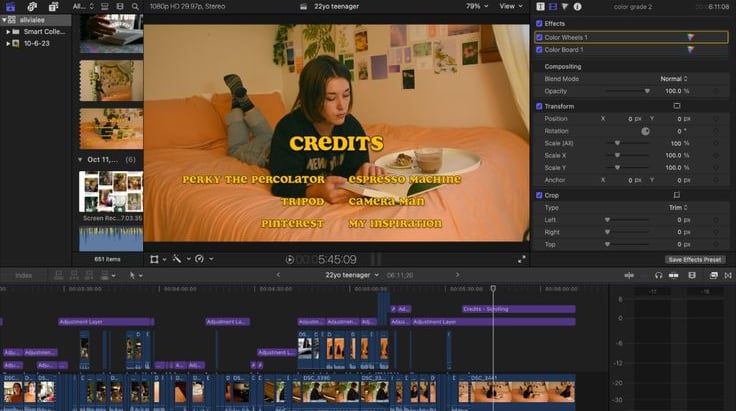736x411 pixels.
Task: Toggle timeline snapping icon
Action: pos(674,275)
